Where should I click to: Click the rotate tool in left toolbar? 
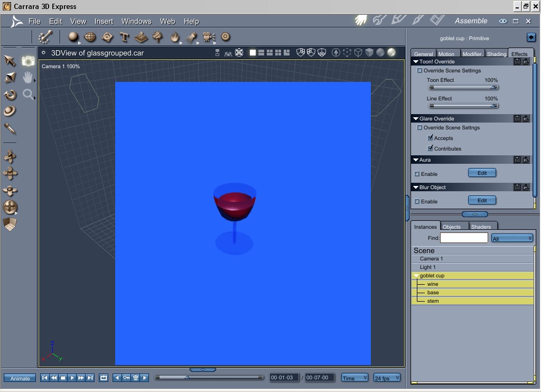(10, 95)
